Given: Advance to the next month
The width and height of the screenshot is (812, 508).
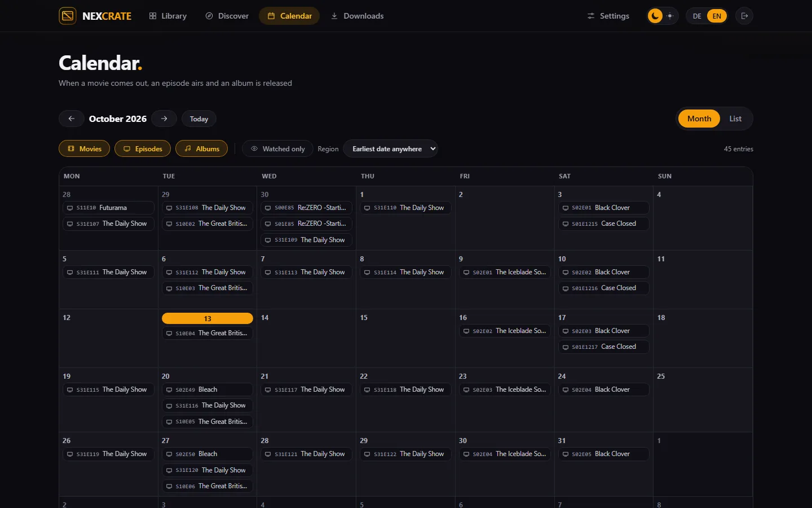Looking at the screenshot, I should [164, 119].
